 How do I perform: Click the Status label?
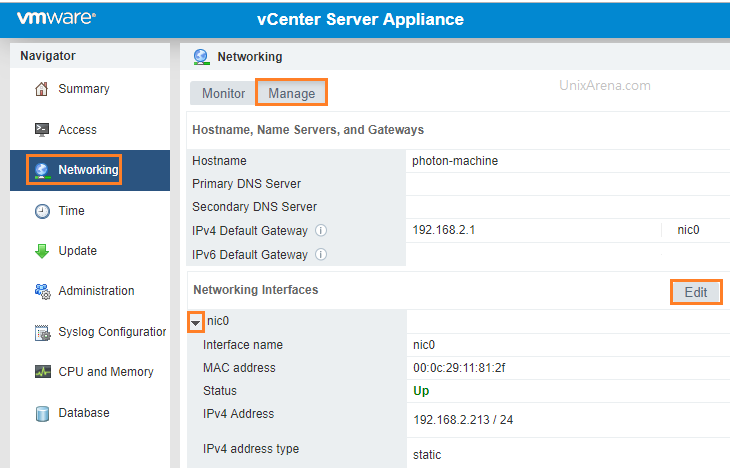coord(220,390)
